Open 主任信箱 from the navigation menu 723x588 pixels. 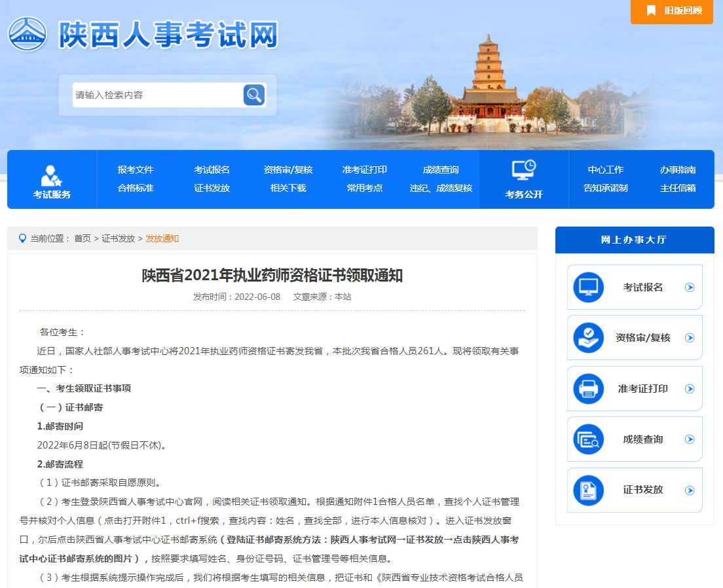click(x=678, y=188)
